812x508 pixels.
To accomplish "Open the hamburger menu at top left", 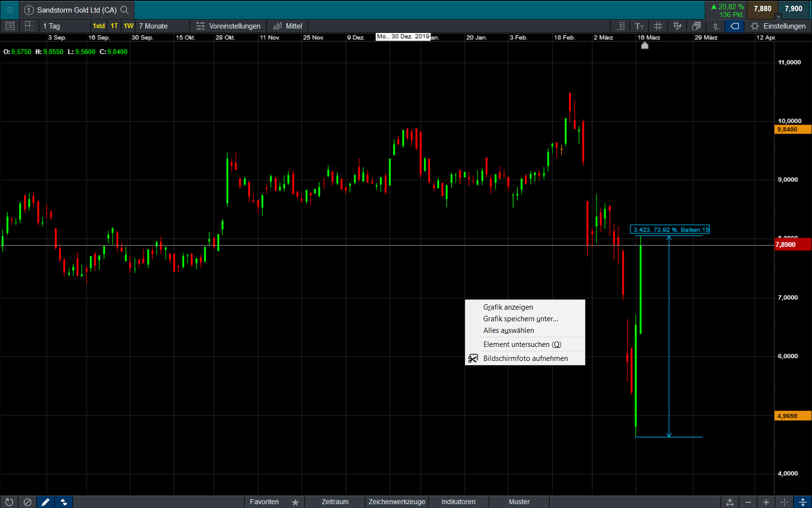I will pos(9,10).
